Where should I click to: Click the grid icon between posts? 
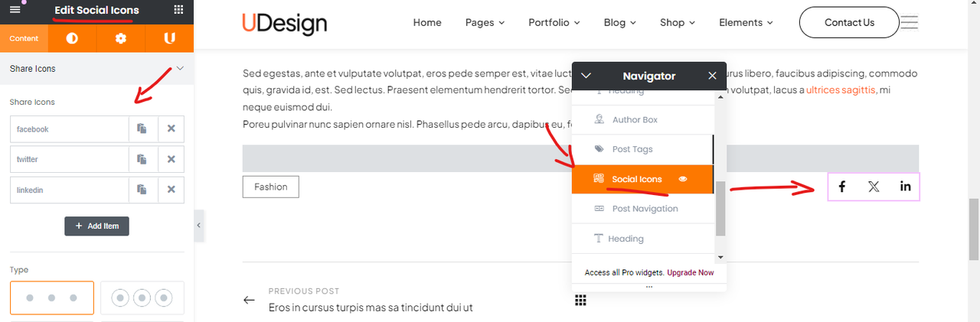pos(580,300)
